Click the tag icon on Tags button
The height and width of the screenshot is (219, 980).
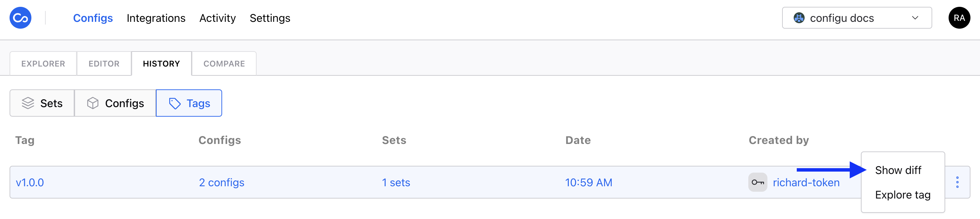pyautogui.click(x=175, y=103)
